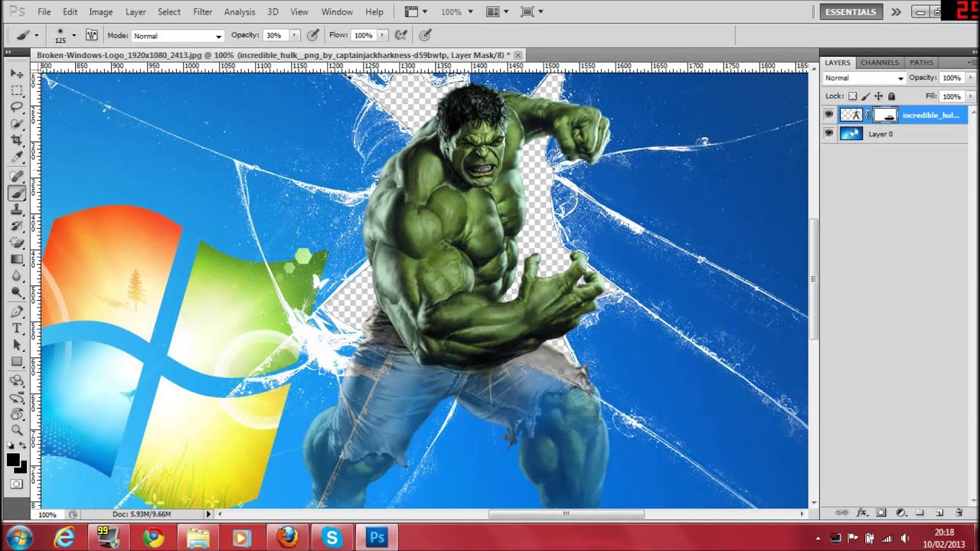Screen dimensions: 980x551
Task: Select the Rectangular Marquee tool
Action: coord(16,90)
